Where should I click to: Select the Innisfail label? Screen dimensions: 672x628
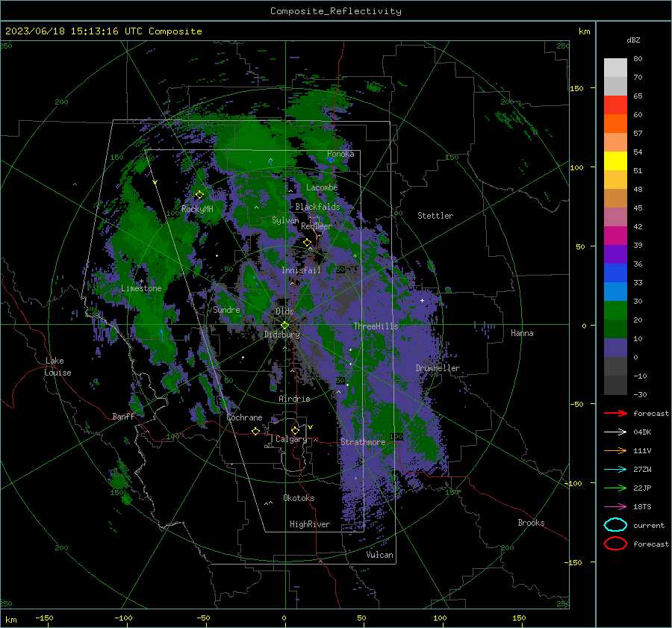(x=301, y=270)
